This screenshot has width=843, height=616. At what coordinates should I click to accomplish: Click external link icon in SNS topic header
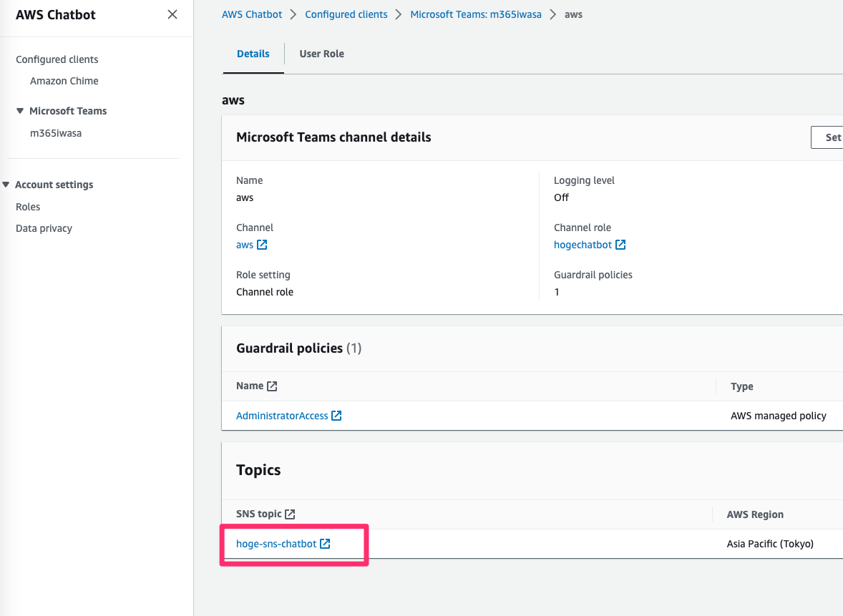pos(290,514)
